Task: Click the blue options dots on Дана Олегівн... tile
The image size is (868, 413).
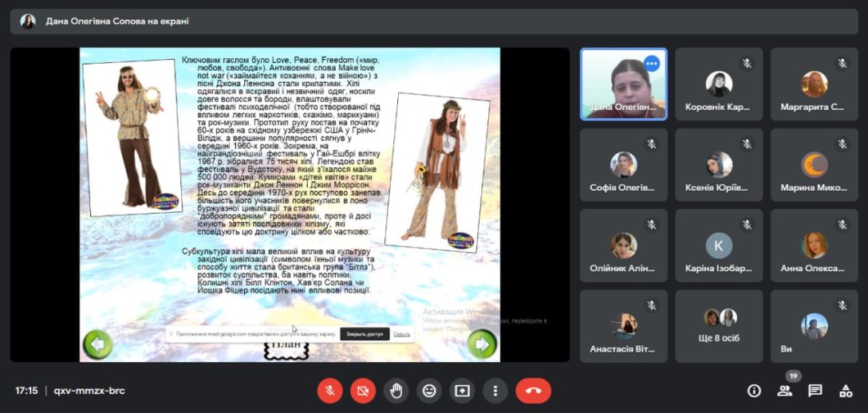Action: click(652, 64)
